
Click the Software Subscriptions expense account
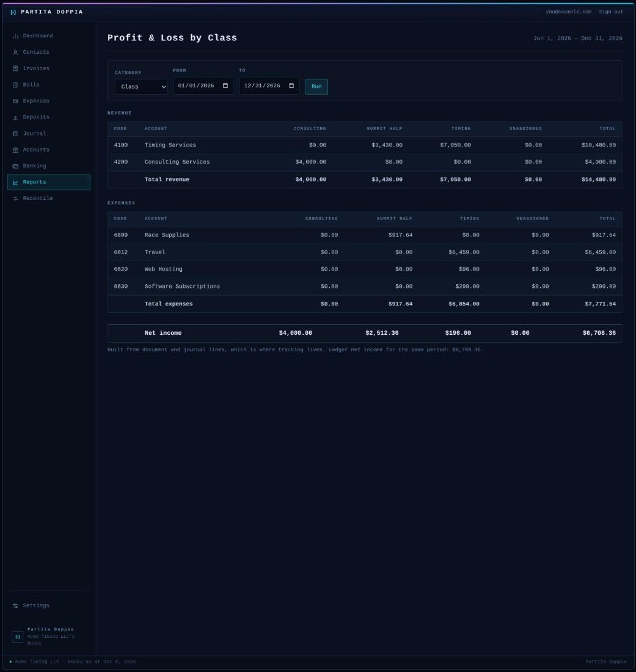click(182, 287)
